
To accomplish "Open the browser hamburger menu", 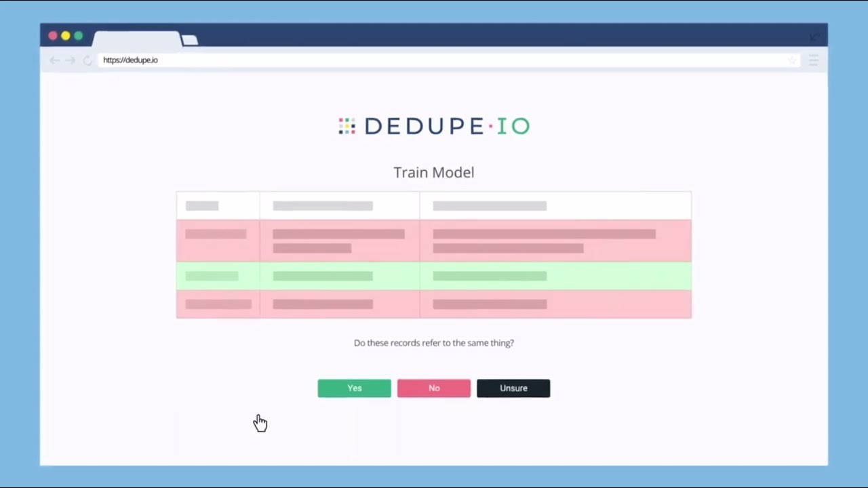I will [x=814, y=60].
